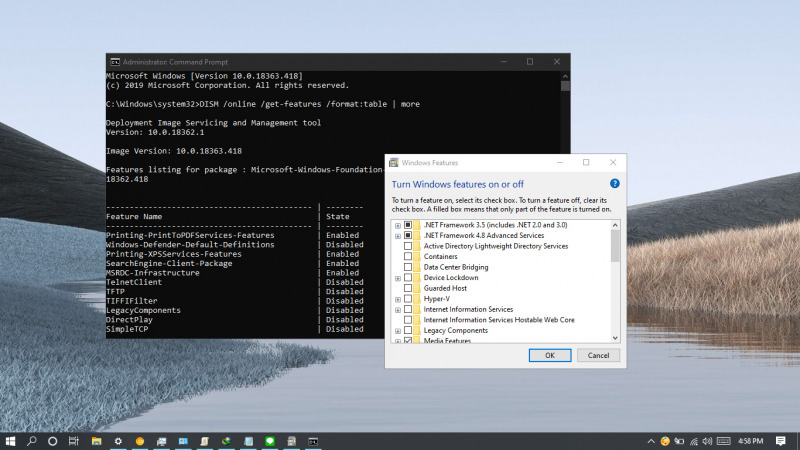The width and height of the screenshot is (800, 450).
Task: Check the Guarded Host box
Action: click(x=408, y=288)
